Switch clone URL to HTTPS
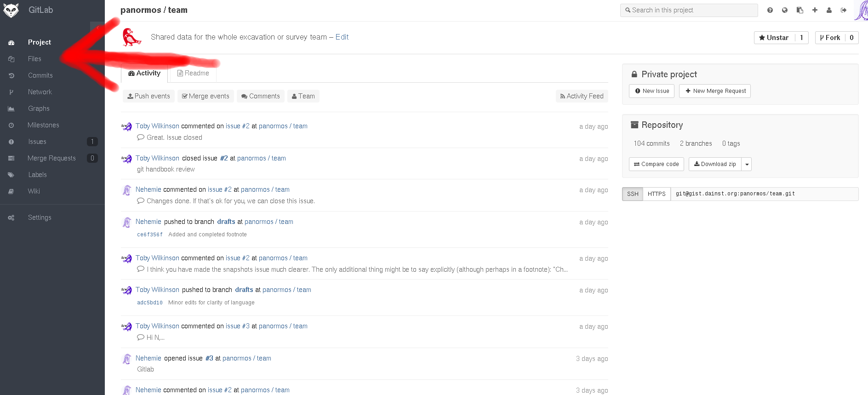Image resolution: width=868 pixels, height=395 pixels. pos(657,194)
